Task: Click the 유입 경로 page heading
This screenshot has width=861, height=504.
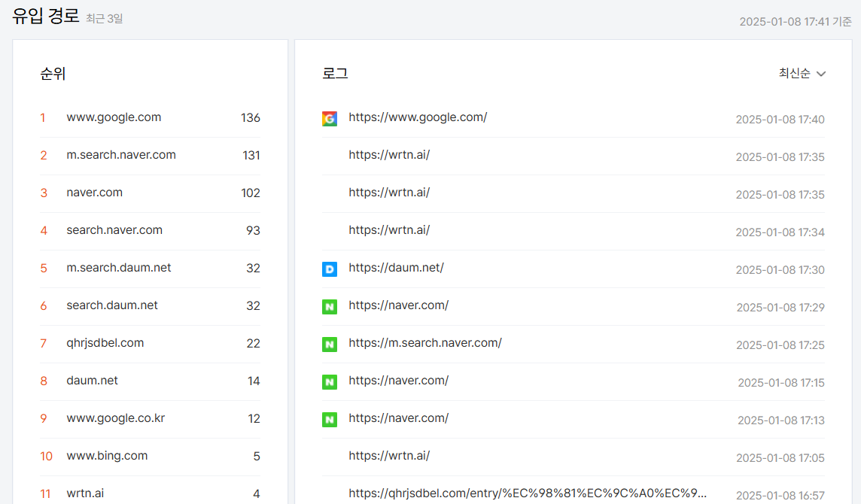Action: pos(46,15)
